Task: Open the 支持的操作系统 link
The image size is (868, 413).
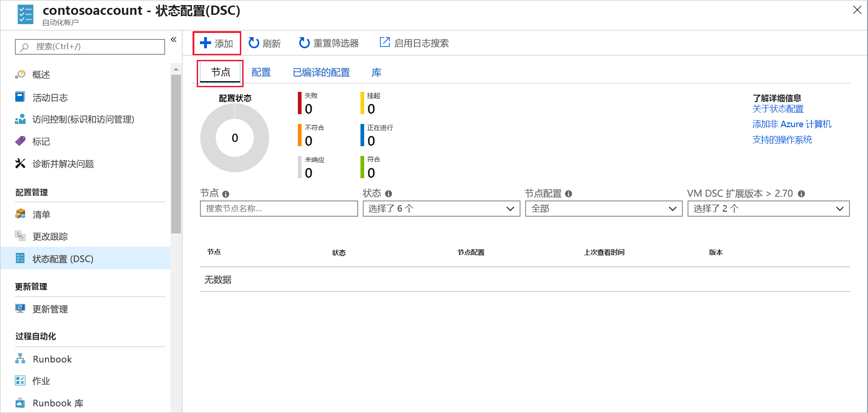Action: pos(782,140)
